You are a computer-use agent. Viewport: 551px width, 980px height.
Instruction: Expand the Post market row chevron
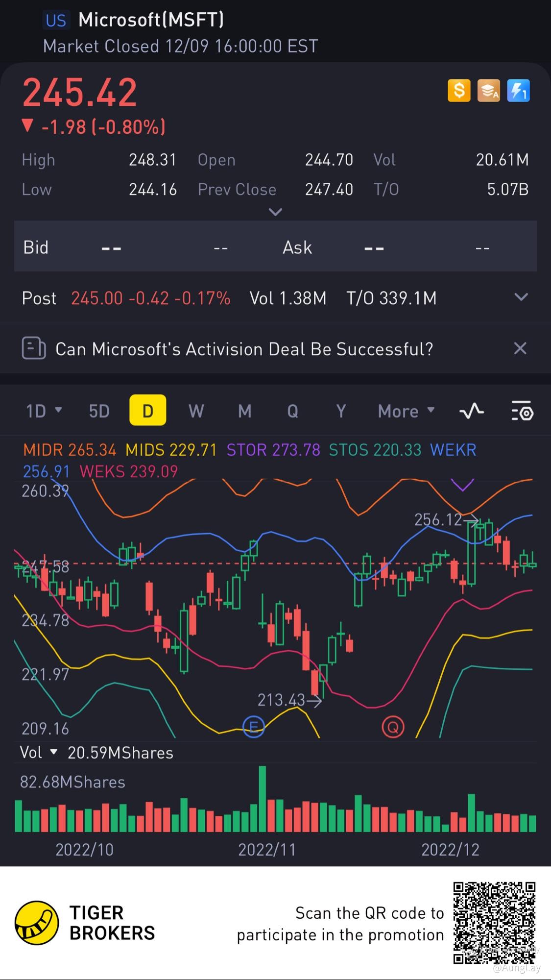(x=521, y=297)
